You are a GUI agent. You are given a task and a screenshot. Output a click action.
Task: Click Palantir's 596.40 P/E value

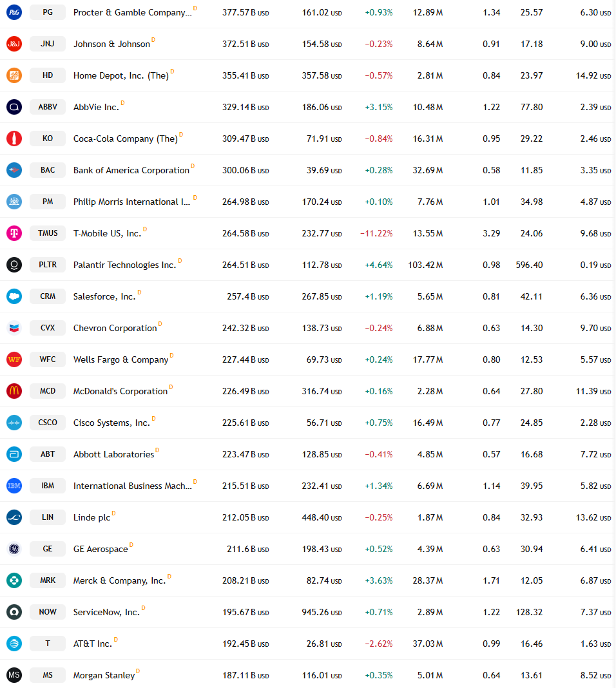[x=529, y=265]
